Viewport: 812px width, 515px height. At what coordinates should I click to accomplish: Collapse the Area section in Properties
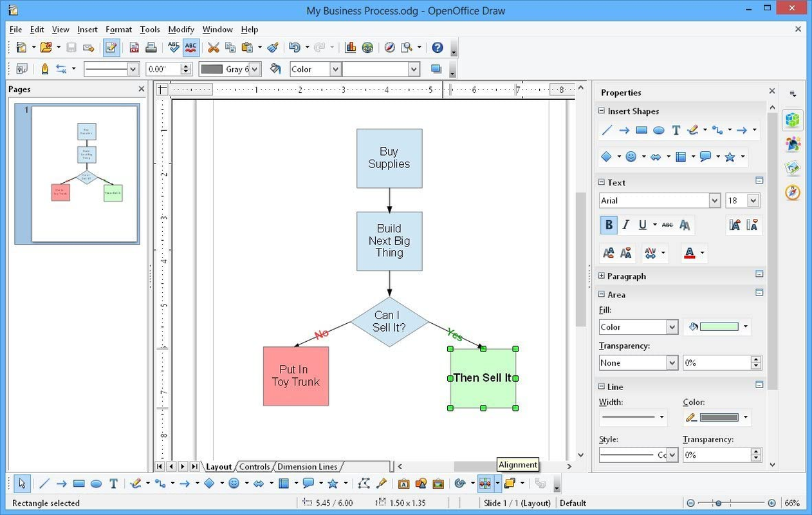[601, 294]
